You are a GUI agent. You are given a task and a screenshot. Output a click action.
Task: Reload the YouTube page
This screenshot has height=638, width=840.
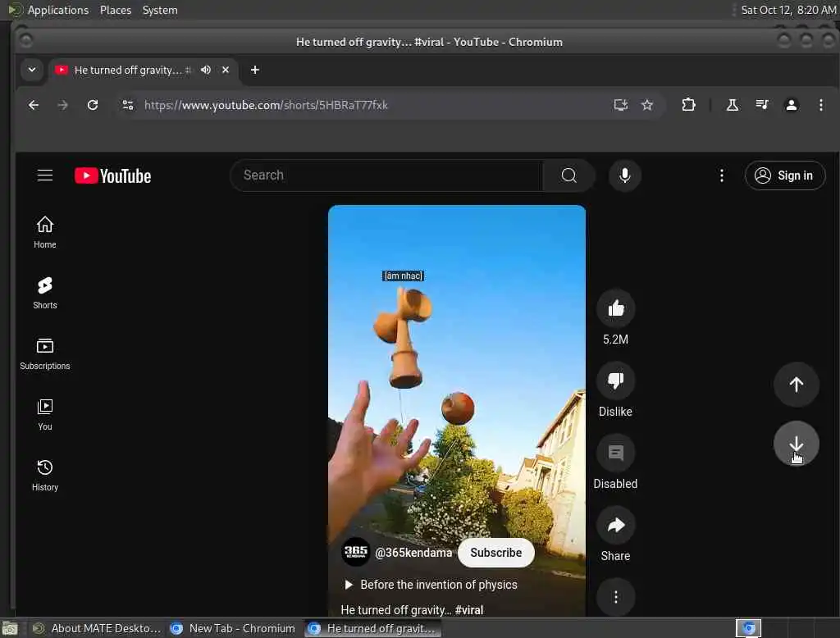(93, 105)
